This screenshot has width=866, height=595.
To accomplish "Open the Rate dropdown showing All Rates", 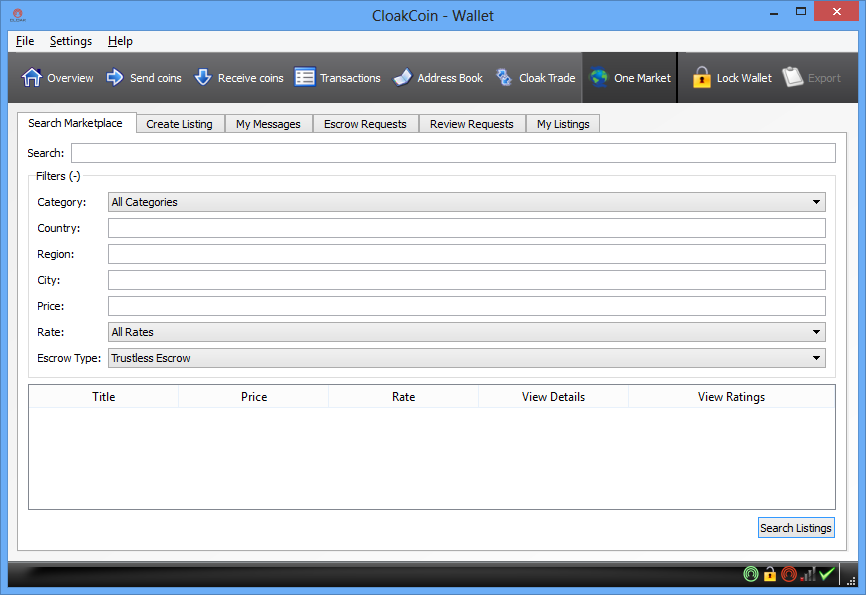I will (x=467, y=332).
